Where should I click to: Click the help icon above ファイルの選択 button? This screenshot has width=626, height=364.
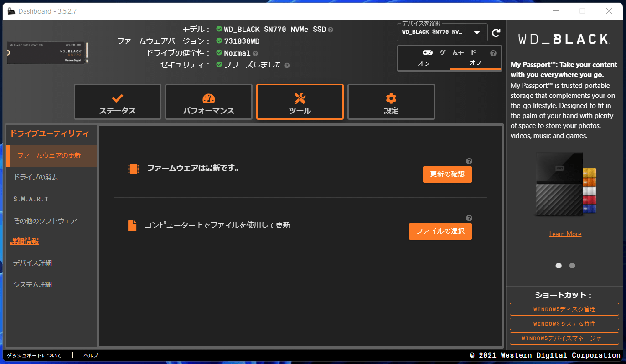469,218
